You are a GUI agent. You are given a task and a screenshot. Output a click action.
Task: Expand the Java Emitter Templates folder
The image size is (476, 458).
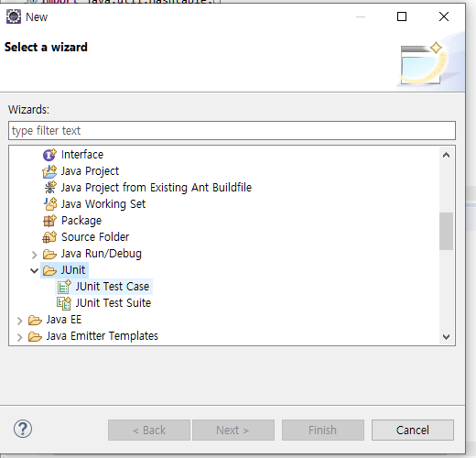coord(20,337)
